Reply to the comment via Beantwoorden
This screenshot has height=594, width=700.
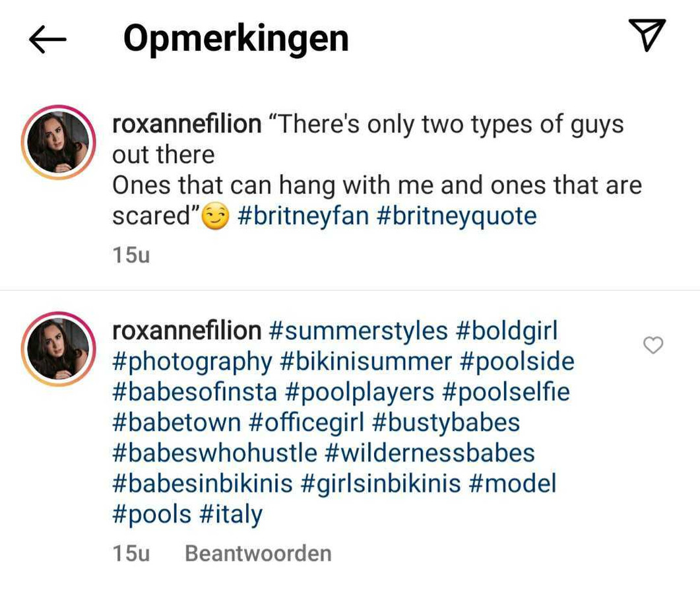pos(258,553)
